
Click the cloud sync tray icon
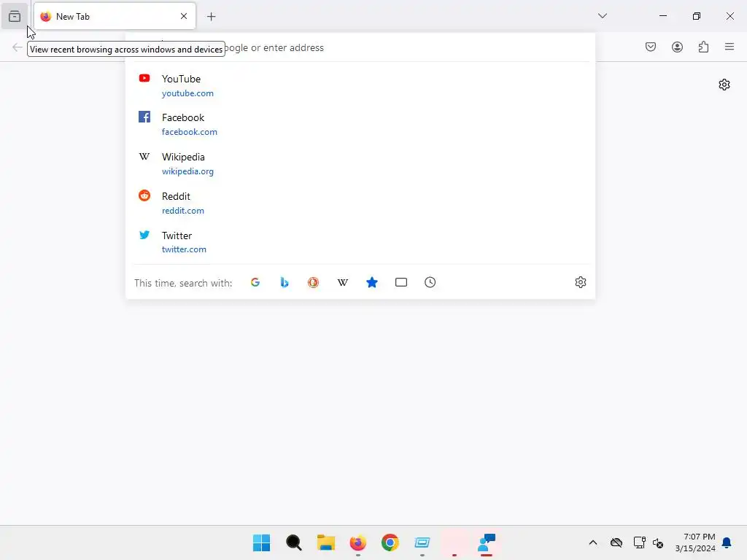tap(616, 542)
